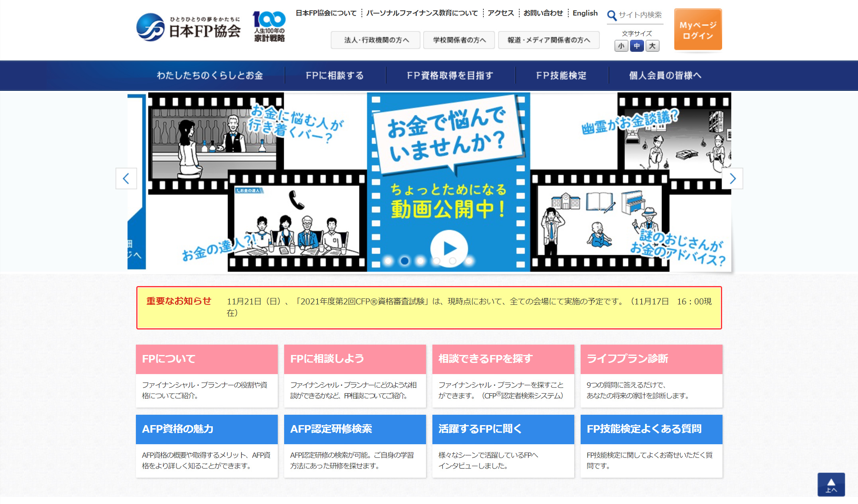The width and height of the screenshot is (858, 504).
Task: Click the Japan FP Association logo
Action: [188, 27]
